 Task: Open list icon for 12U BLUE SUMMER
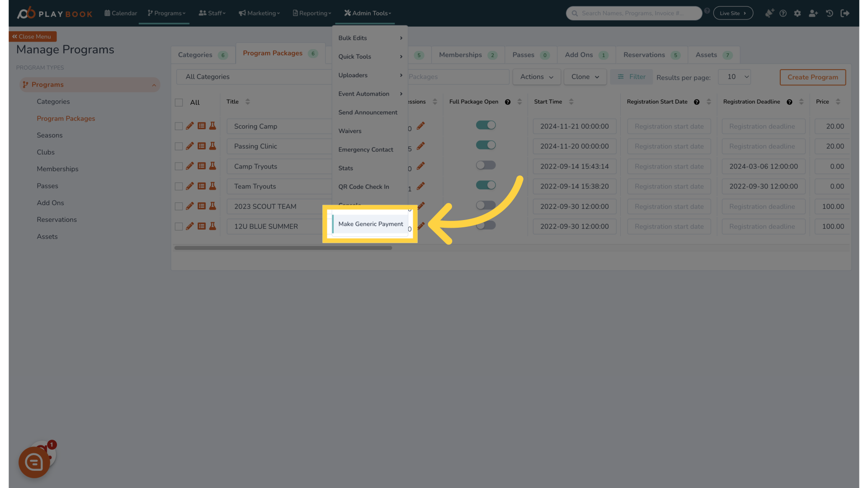coord(202,226)
